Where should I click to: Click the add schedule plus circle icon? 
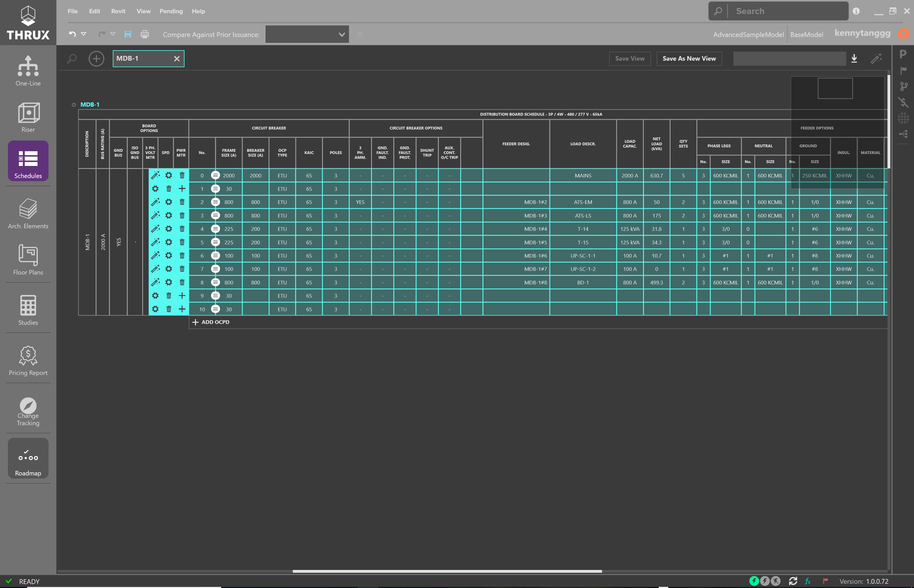coord(96,58)
